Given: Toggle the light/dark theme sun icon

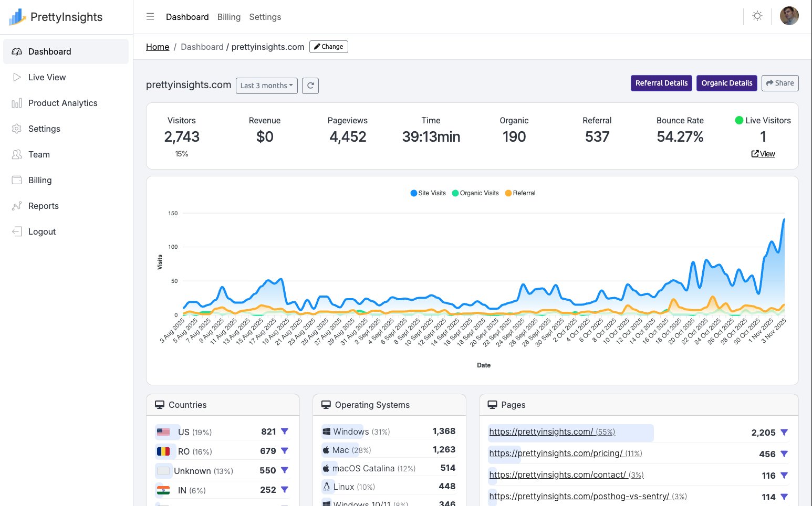Looking at the screenshot, I should click(x=757, y=16).
